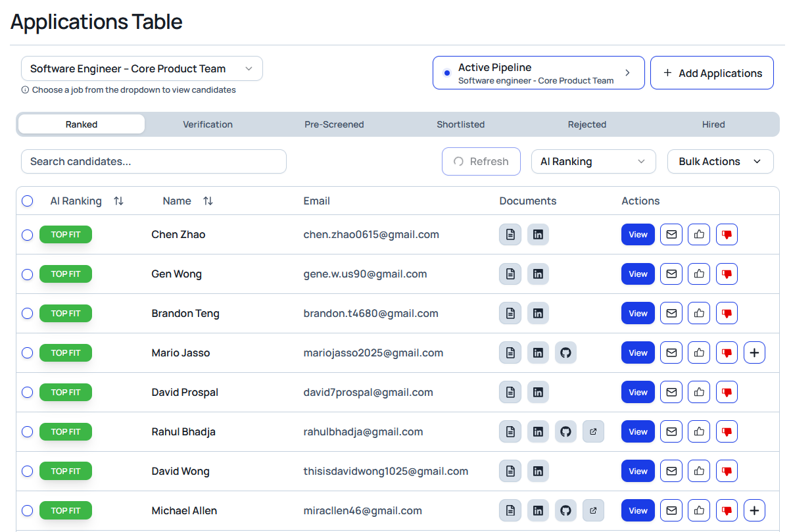Click plus icon in Michael Allen's row
The image size is (791, 532).
tap(754, 511)
